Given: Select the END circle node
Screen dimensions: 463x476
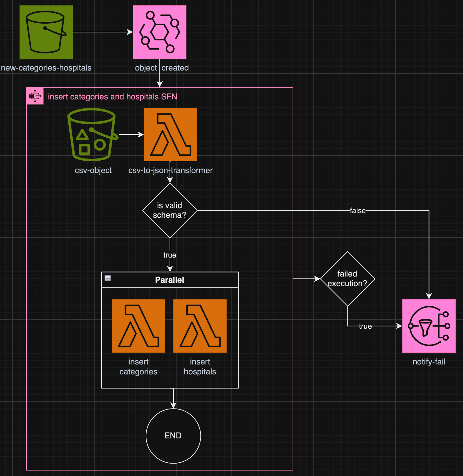Looking at the screenshot, I should [x=173, y=436].
